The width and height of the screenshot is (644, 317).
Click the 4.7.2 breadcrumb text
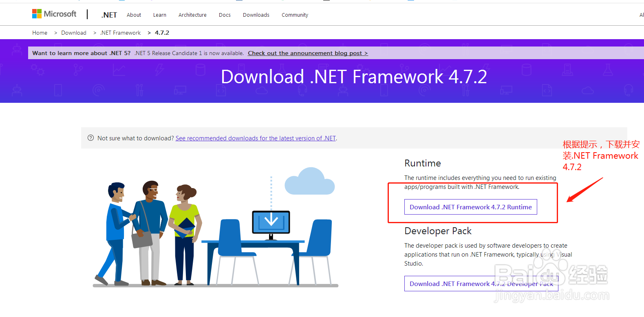tap(162, 33)
